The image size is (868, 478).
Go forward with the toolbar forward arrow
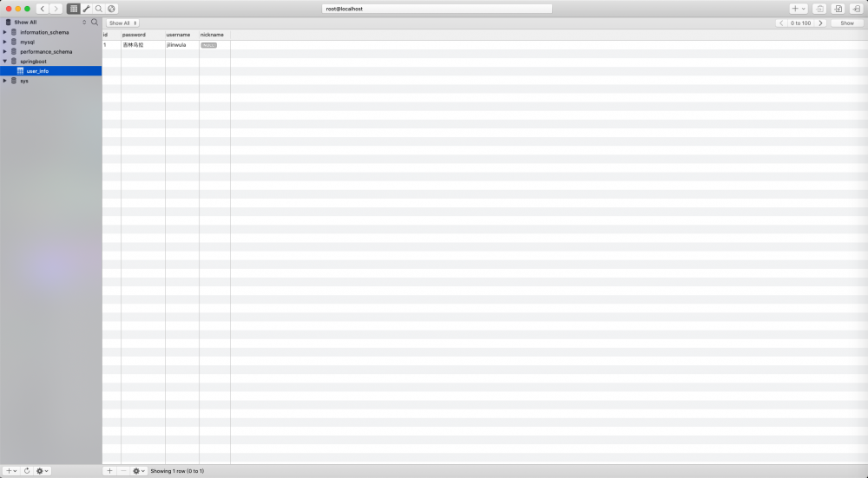pyautogui.click(x=56, y=9)
